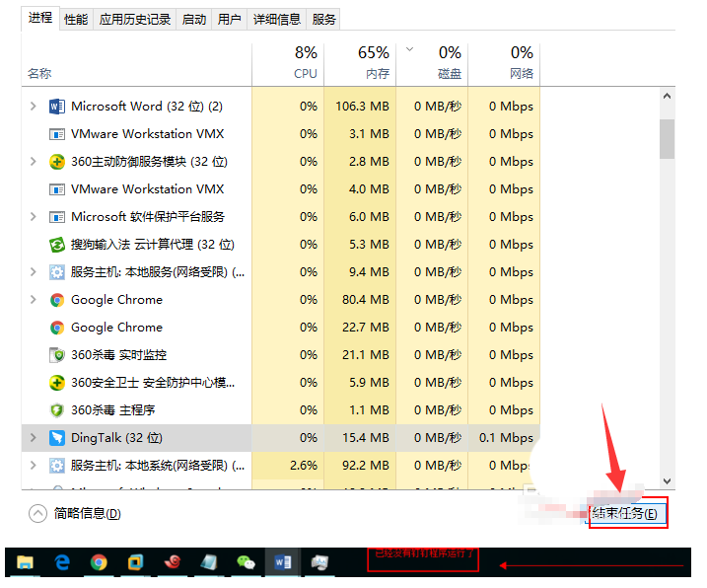Image resolution: width=707 pixels, height=588 pixels.
Task: Click the Microsoft 软件保护平台服务 icon
Action: point(57,217)
